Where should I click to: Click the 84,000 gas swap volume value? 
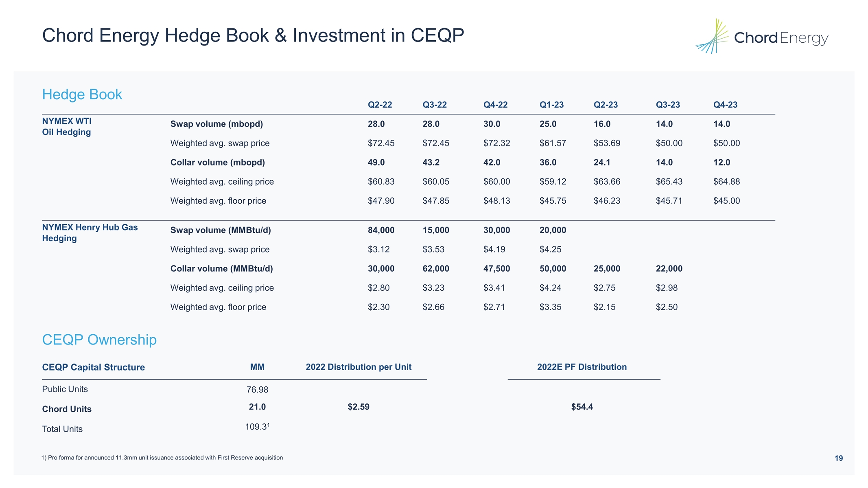[381, 230]
